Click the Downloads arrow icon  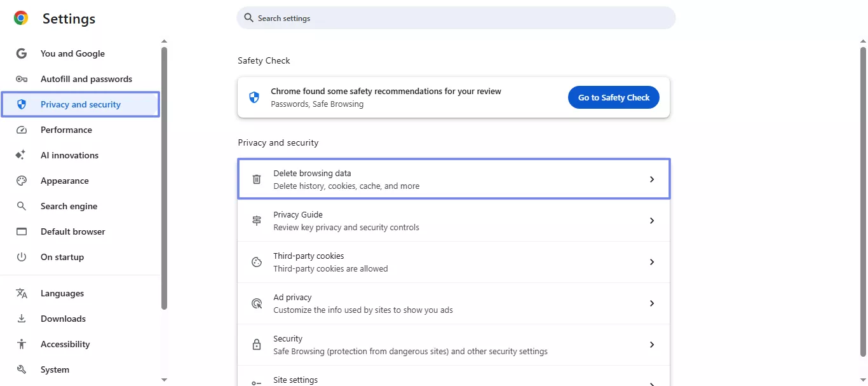click(x=22, y=318)
